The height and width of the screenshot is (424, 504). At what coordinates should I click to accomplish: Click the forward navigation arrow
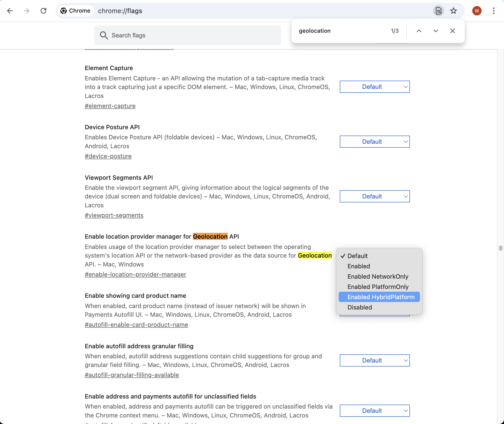(26, 11)
